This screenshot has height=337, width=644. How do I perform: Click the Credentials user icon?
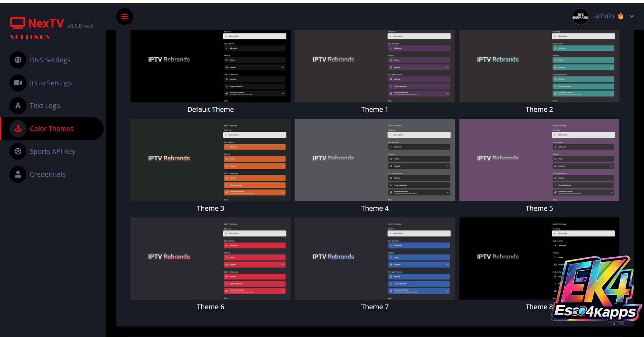[18, 174]
